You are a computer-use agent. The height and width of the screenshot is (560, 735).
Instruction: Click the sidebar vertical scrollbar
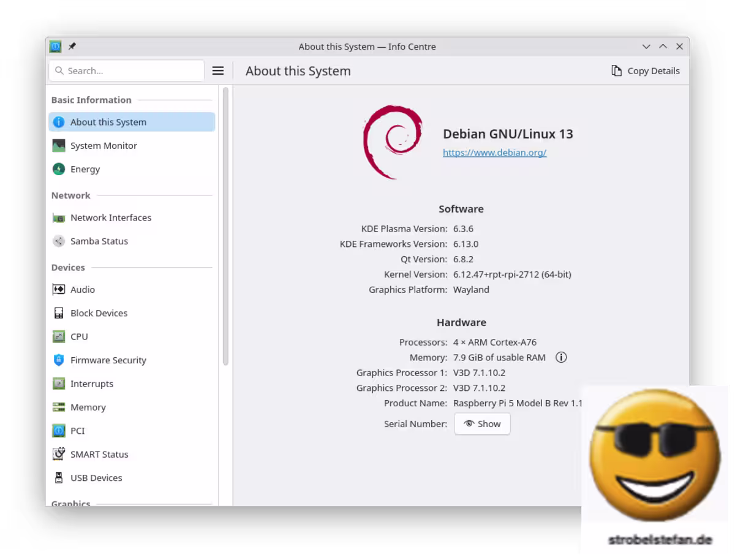[x=225, y=227]
